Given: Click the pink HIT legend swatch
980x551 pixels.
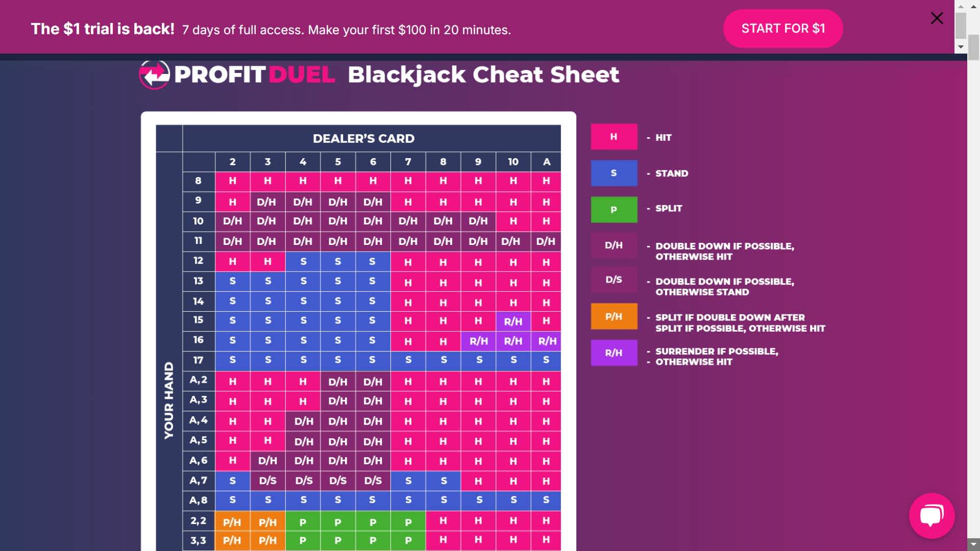Looking at the screenshot, I should 614,137.
